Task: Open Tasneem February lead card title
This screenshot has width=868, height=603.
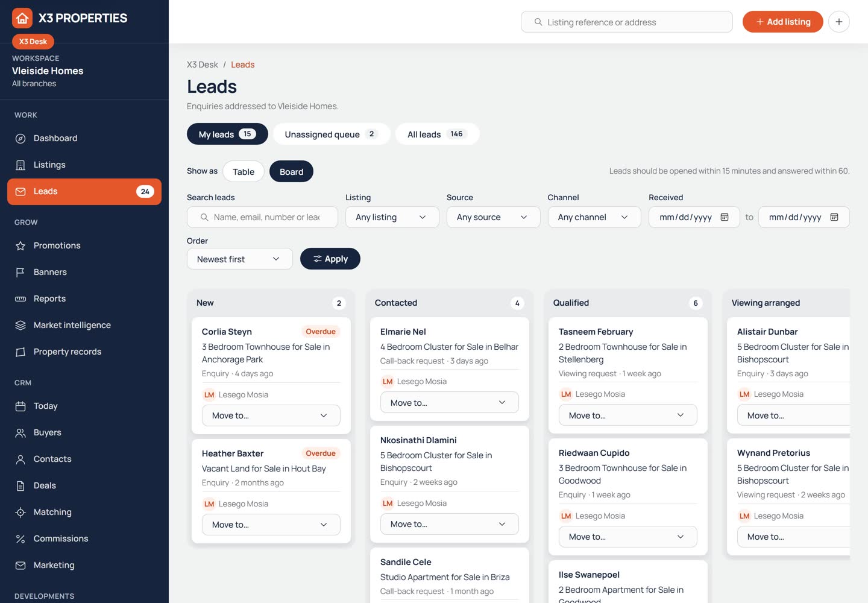Action: (596, 332)
